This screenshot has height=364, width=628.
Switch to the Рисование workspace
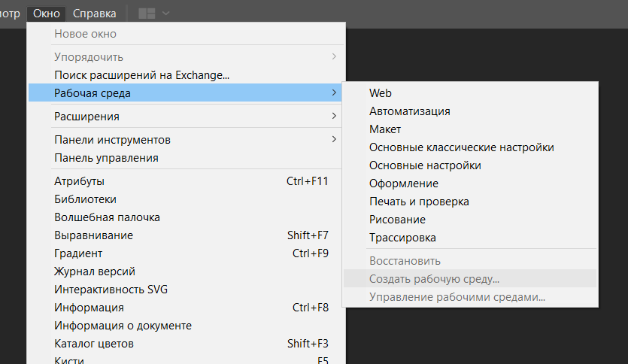click(x=397, y=220)
